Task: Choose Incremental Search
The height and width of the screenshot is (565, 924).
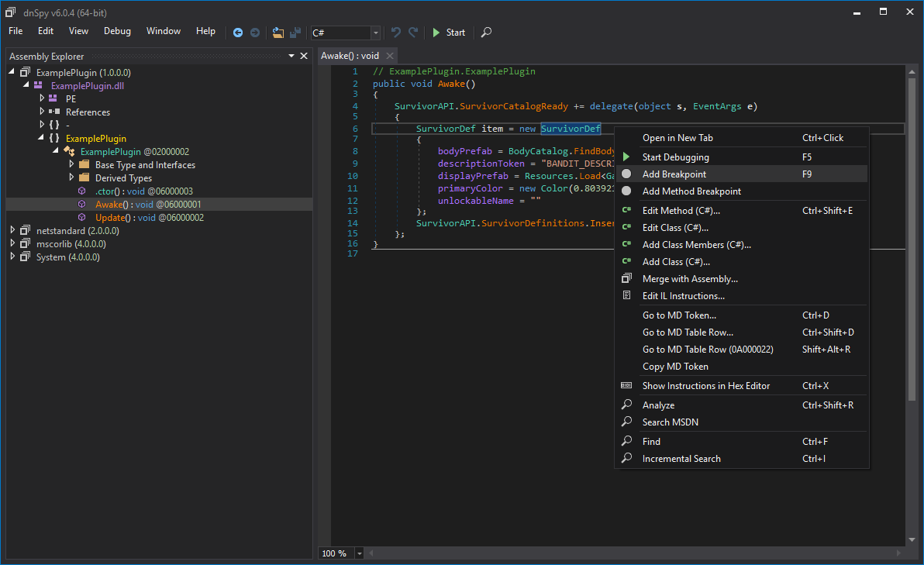Action: pyautogui.click(x=742, y=458)
